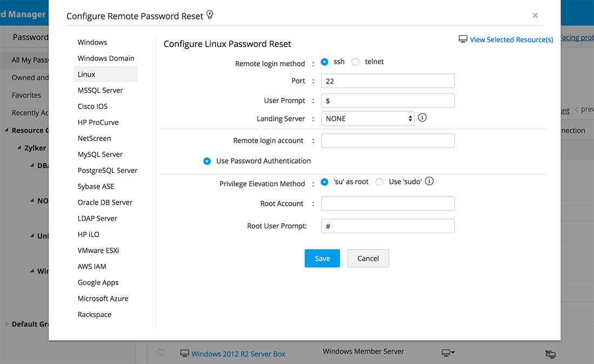Open the monitor action dropdown in the resource row
Image resolution: width=594 pixels, height=364 pixels.
click(x=448, y=353)
